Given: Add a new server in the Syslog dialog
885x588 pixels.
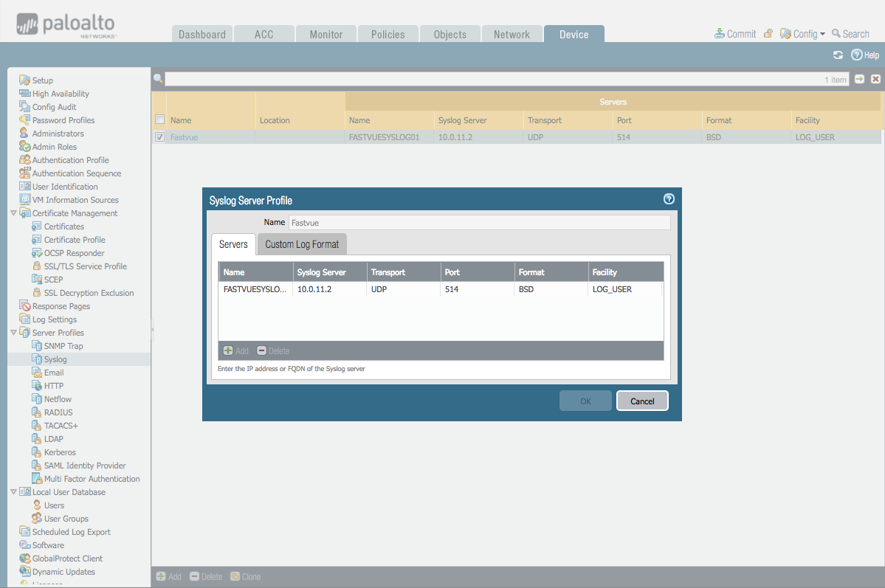Looking at the screenshot, I should pyautogui.click(x=235, y=350).
